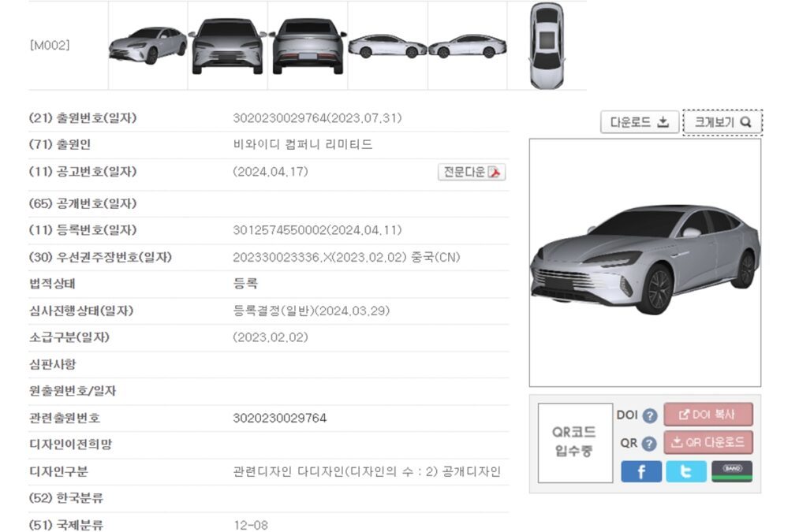Viewport: 799px width, 532px height.
Task: Click the magnifier icon in 크게보기
Action: coord(745,122)
